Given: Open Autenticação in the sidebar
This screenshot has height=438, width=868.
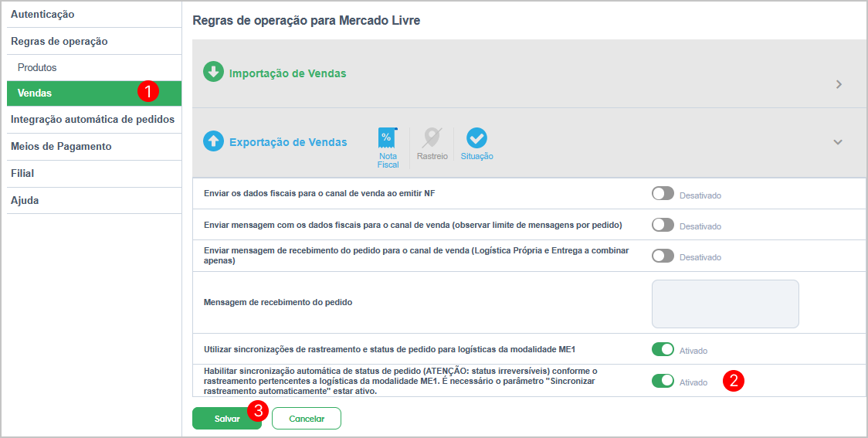Looking at the screenshot, I should tap(94, 15).
